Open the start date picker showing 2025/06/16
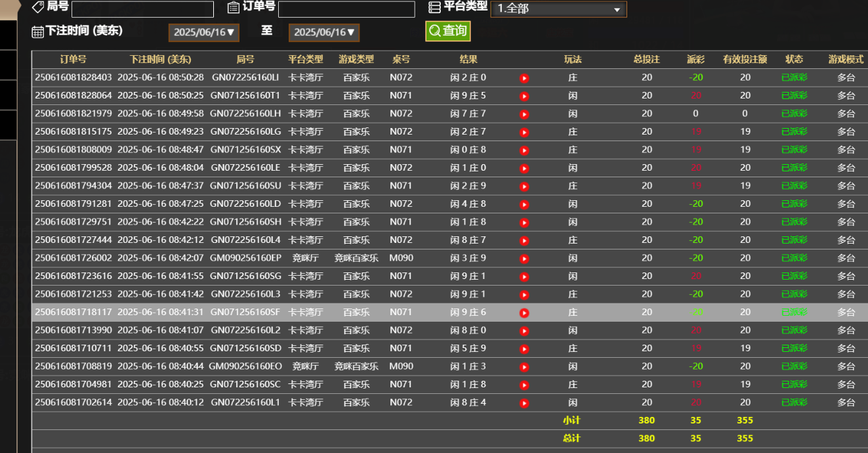Image resolution: width=868 pixels, height=453 pixels. (203, 32)
